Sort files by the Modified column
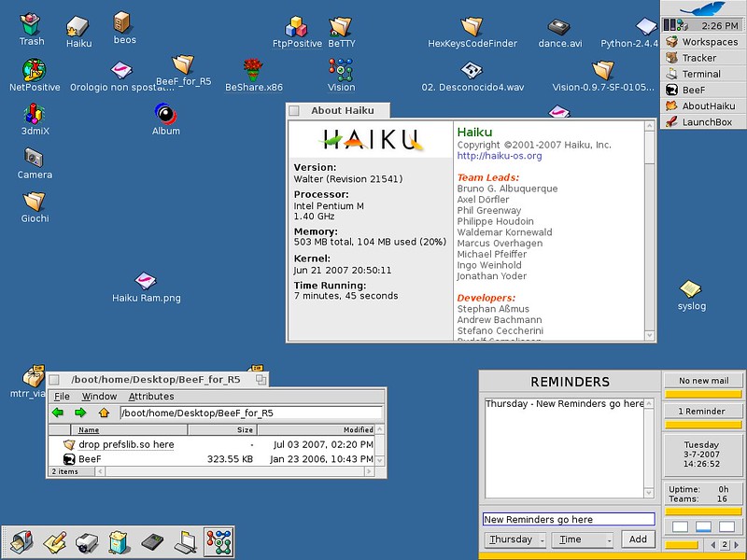This screenshot has height=560, width=747. (x=317, y=430)
